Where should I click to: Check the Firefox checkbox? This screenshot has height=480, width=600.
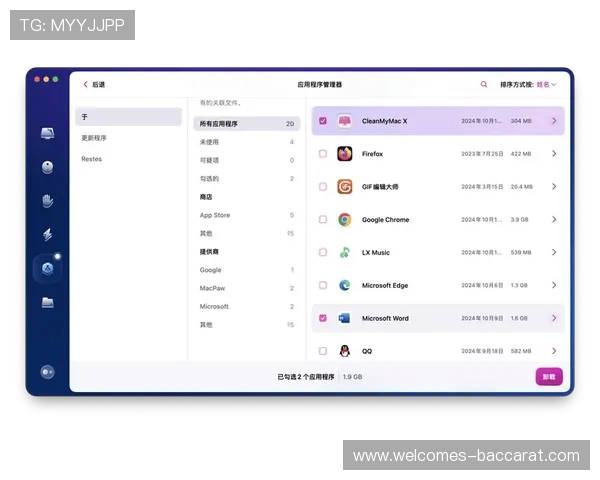pyautogui.click(x=323, y=154)
